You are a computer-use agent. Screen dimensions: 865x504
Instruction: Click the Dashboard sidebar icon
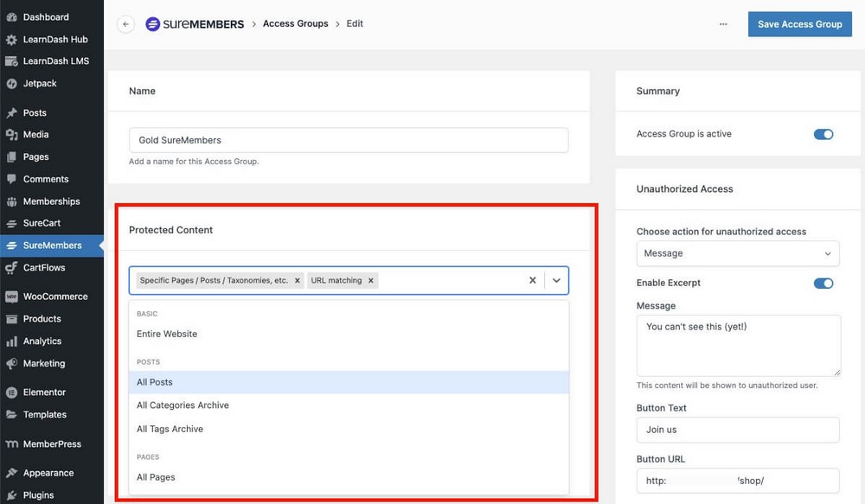tap(11, 17)
